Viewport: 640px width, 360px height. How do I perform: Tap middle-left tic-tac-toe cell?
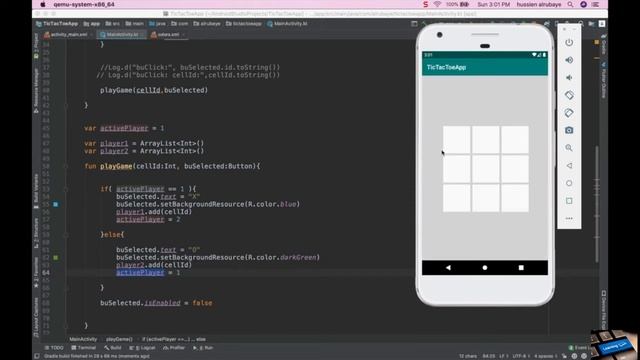457,169
